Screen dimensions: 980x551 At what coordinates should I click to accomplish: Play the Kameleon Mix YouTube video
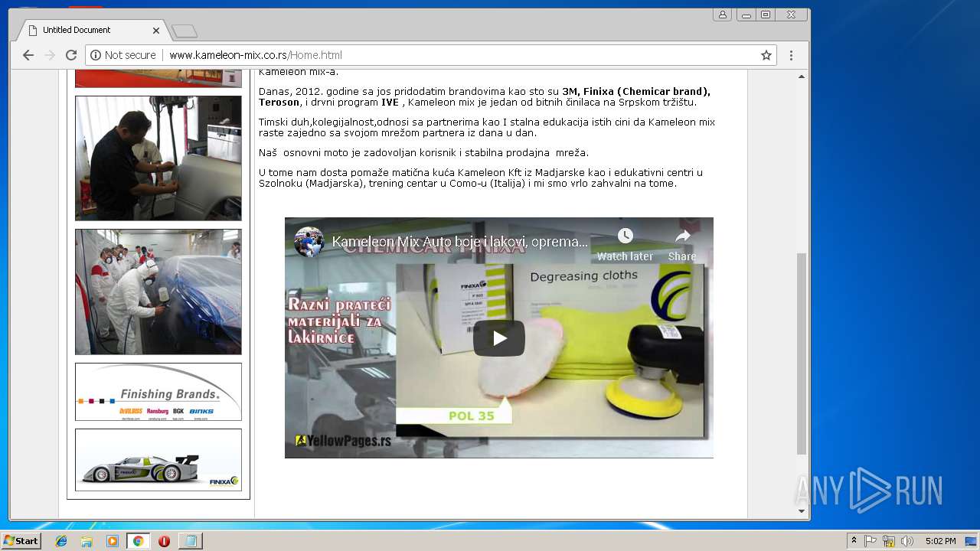tap(499, 338)
